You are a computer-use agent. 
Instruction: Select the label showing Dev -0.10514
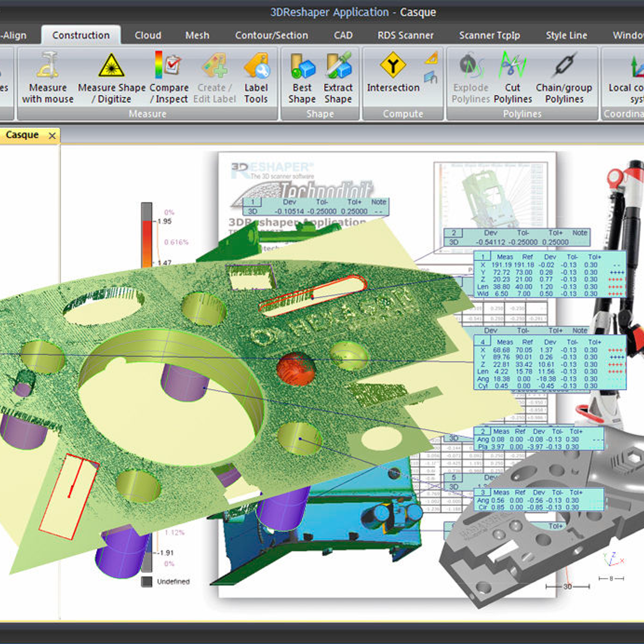tap(316, 207)
